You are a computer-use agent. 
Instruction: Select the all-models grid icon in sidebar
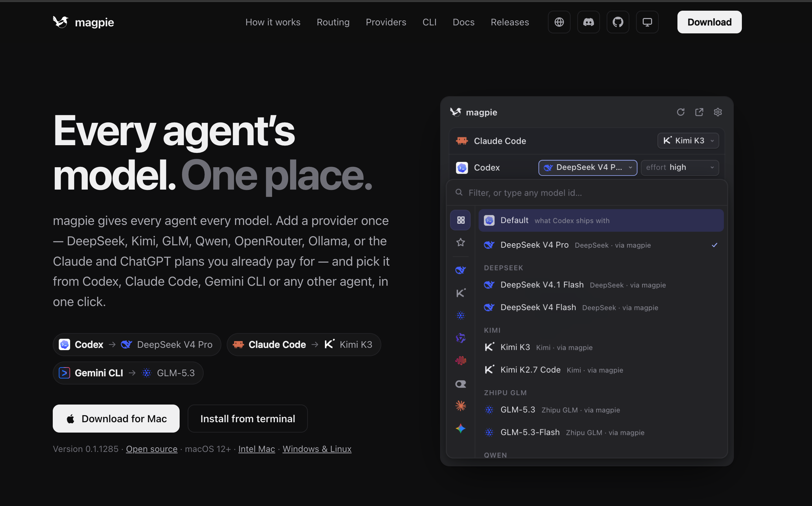coord(460,220)
